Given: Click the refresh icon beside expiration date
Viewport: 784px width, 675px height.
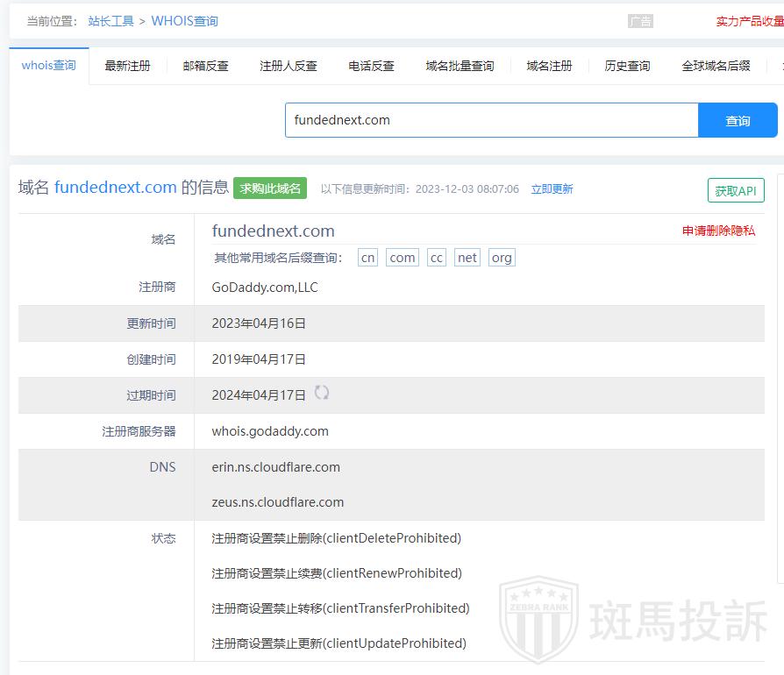Looking at the screenshot, I should click(322, 394).
